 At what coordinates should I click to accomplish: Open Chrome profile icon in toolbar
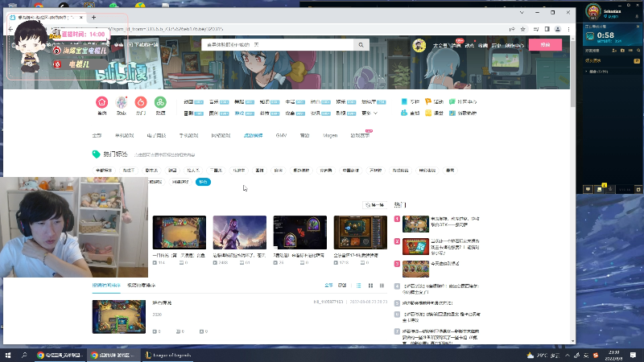[558, 29]
